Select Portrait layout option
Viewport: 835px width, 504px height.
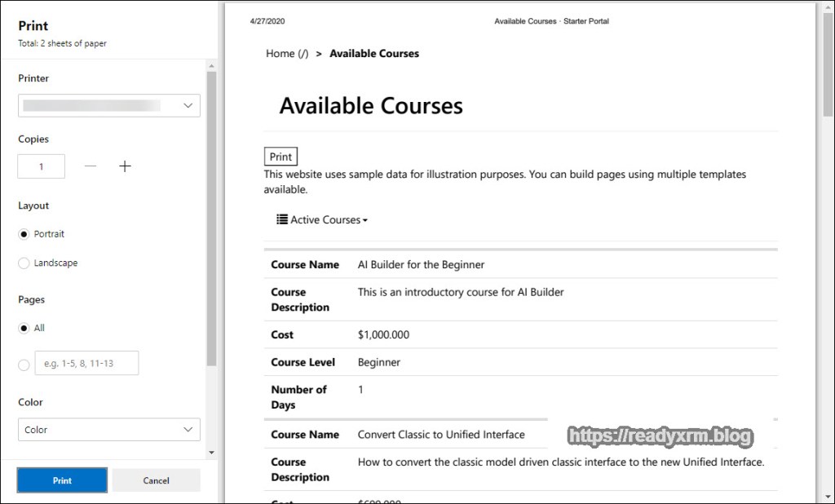coord(24,234)
